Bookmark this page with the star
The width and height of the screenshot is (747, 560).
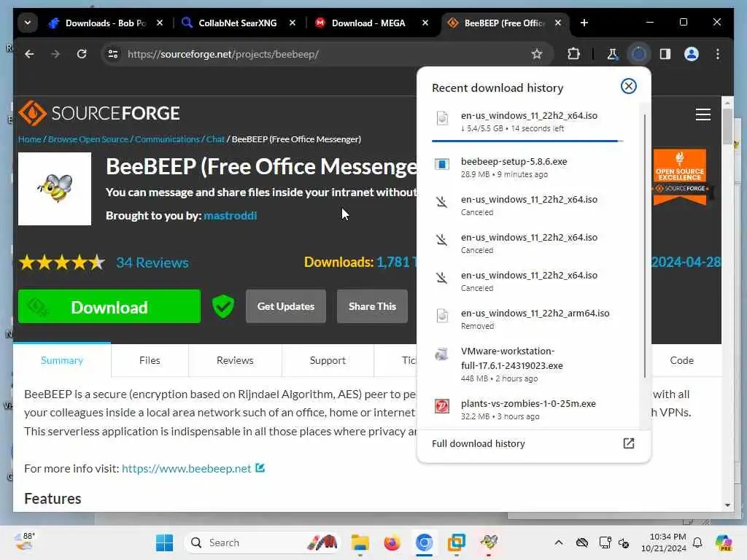537,54
